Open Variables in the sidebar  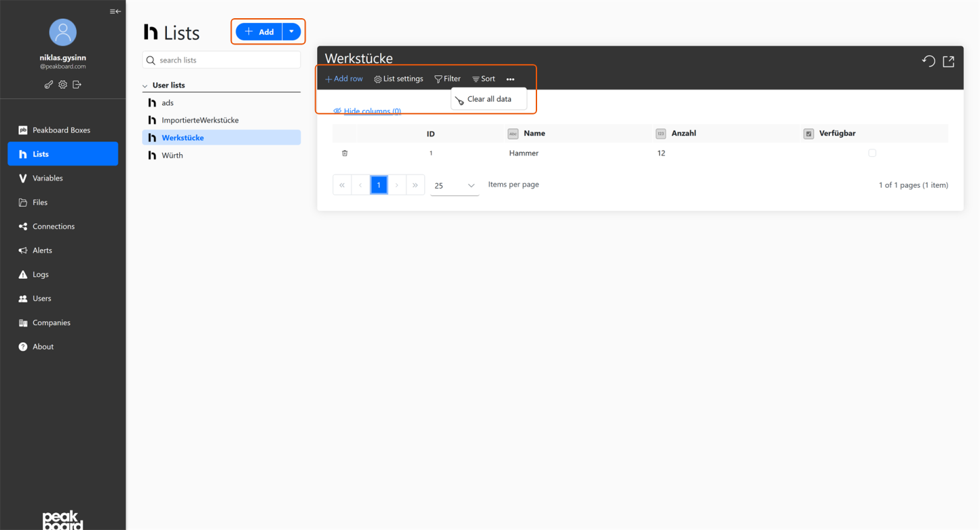[x=48, y=178]
